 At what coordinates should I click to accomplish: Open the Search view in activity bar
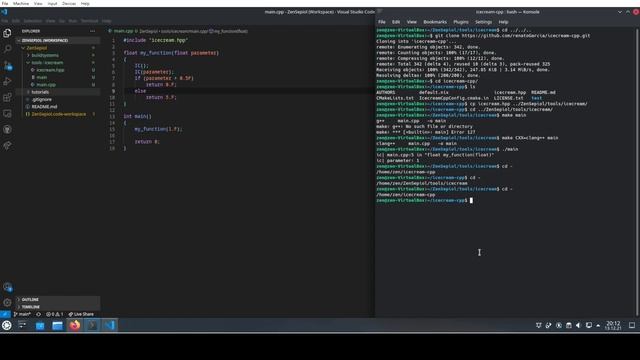tap(7, 49)
